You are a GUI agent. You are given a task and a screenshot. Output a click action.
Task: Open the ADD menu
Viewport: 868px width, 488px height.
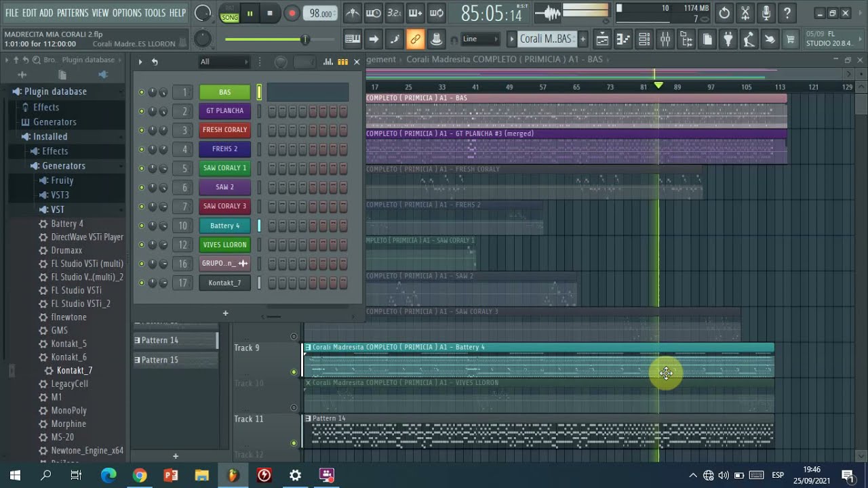(46, 13)
